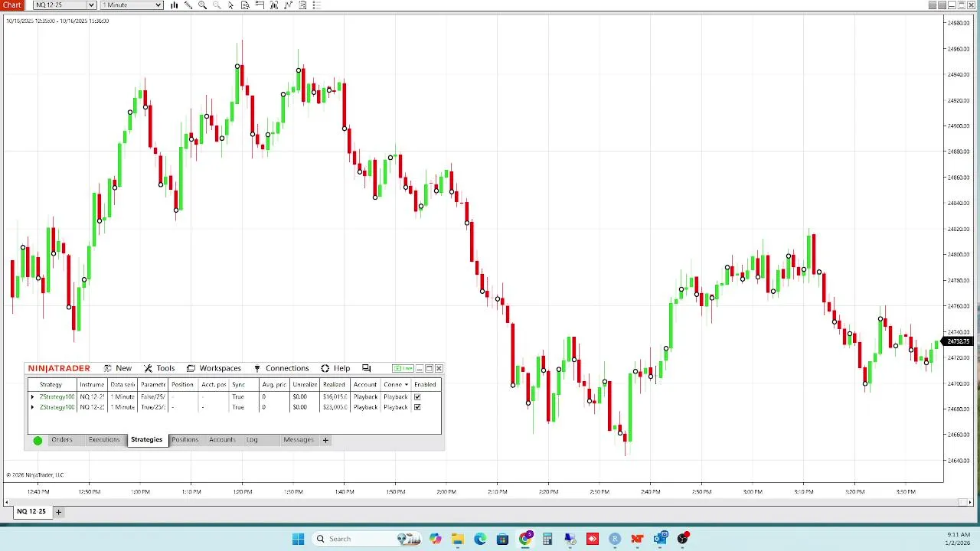Click the green connection status circle
The image size is (980, 551).
point(38,440)
